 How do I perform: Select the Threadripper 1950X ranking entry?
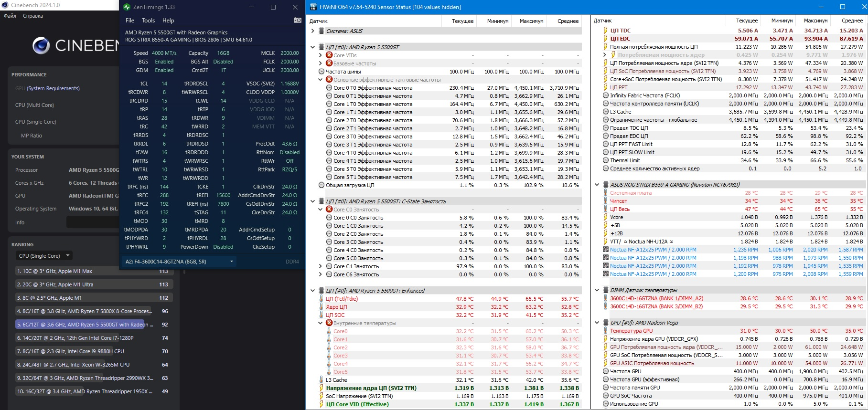click(93, 391)
